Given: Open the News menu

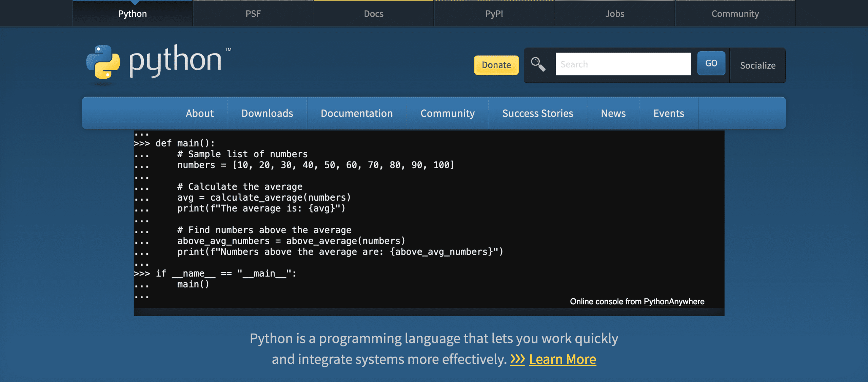Looking at the screenshot, I should (x=613, y=113).
